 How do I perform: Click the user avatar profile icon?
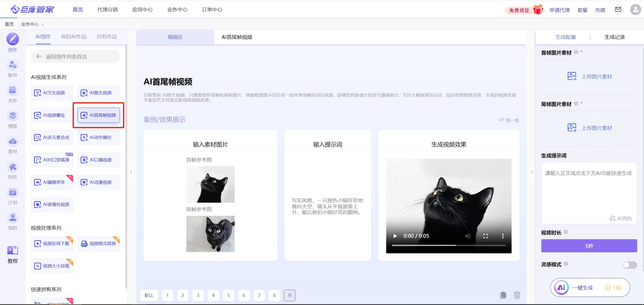pos(635,10)
